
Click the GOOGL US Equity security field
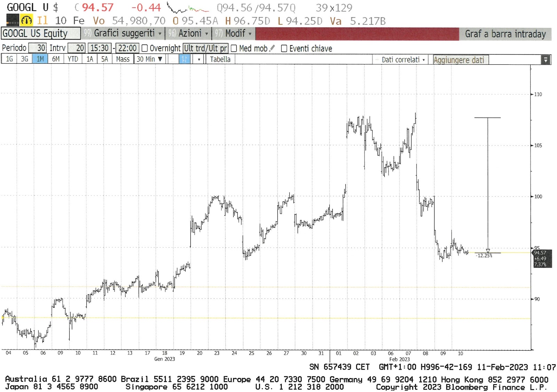tap(40, 33)
